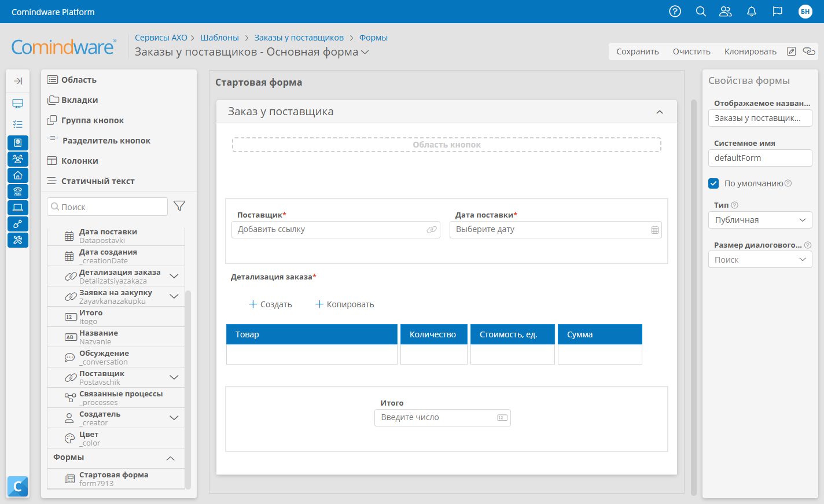The height and width of the screenshot is (504, 824).
Task: Select the Обсуждение attribute
Action: click(x=116, y=357)
